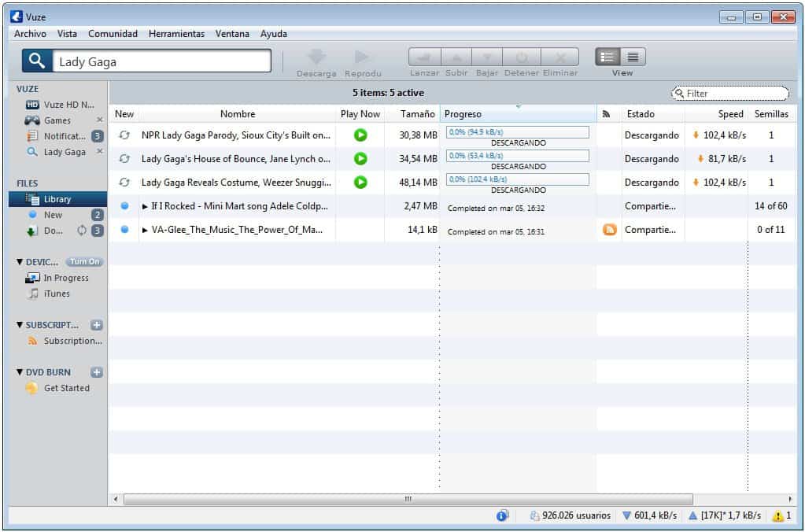Collapse the DVD BURN section

tap(19, 371)
